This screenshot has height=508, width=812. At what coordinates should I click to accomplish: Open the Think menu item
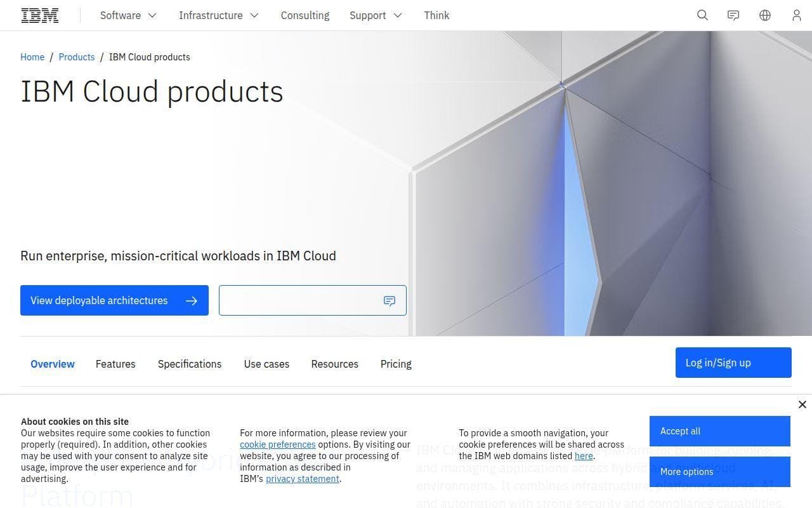436,15
